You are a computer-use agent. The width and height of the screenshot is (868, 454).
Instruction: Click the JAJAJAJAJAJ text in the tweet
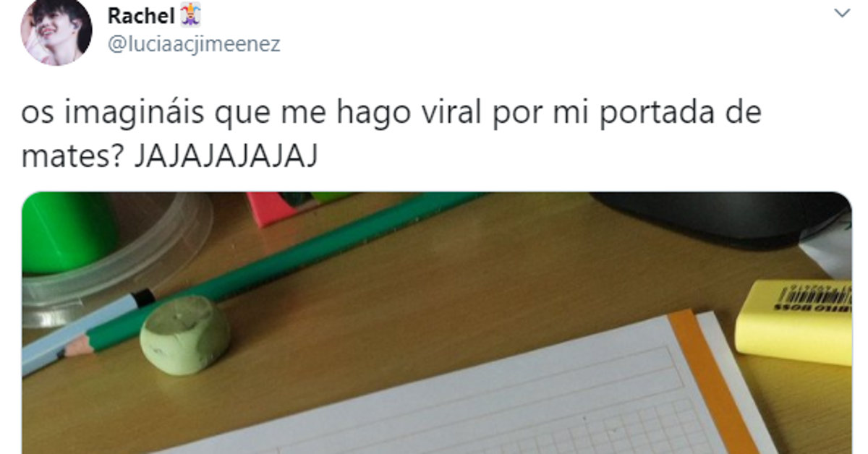click(226, 157)
